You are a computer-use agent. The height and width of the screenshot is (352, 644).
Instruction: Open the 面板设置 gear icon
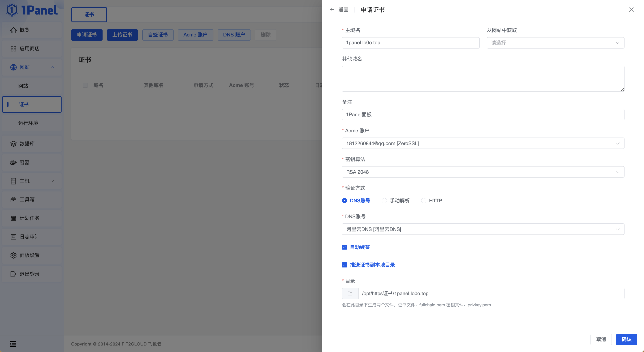point(13,255)
